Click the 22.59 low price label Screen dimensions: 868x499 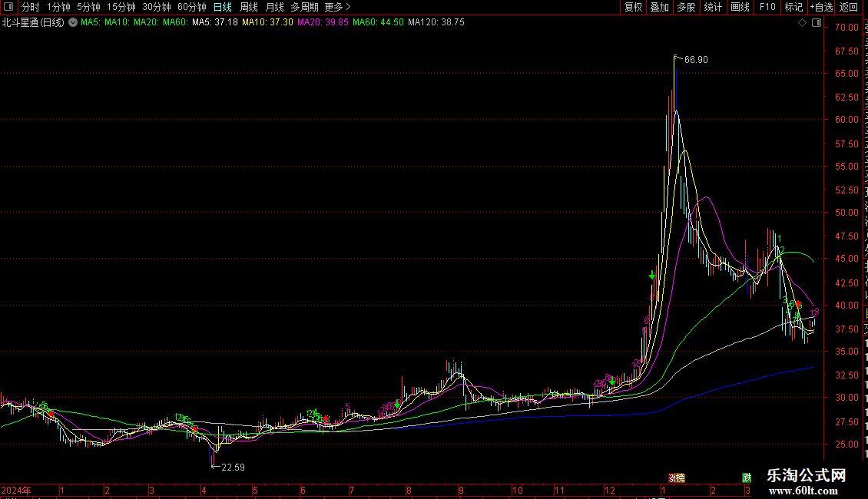click(x=233, y=468)
